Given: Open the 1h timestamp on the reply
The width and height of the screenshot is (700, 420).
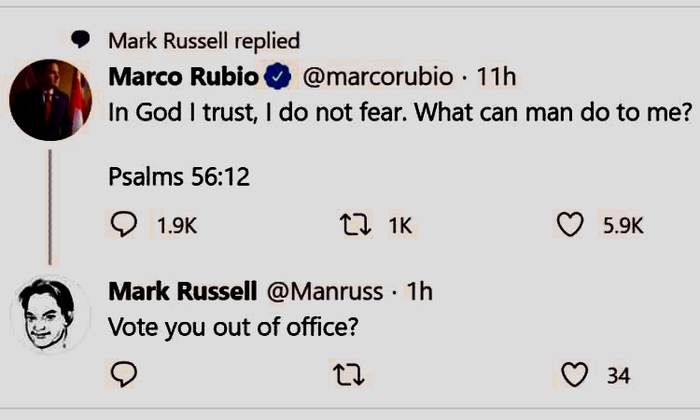Looking at the screenshot, I should [x=420, y=291].
